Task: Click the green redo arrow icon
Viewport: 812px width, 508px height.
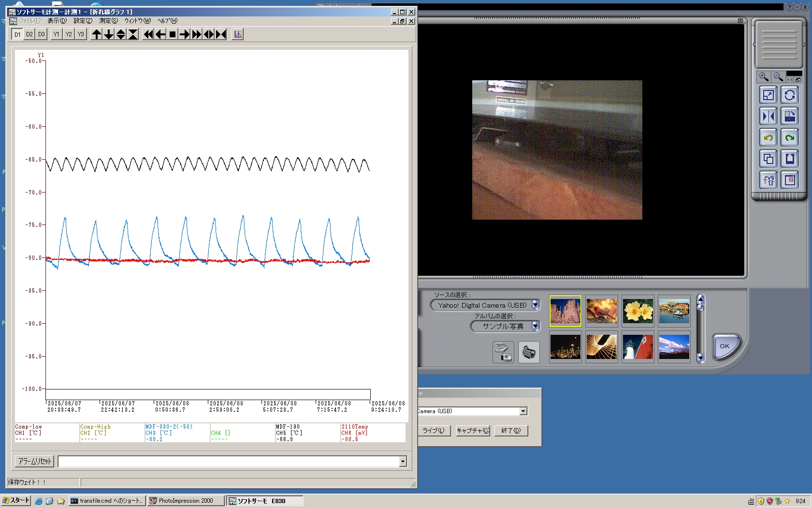Action: (790, 138)
